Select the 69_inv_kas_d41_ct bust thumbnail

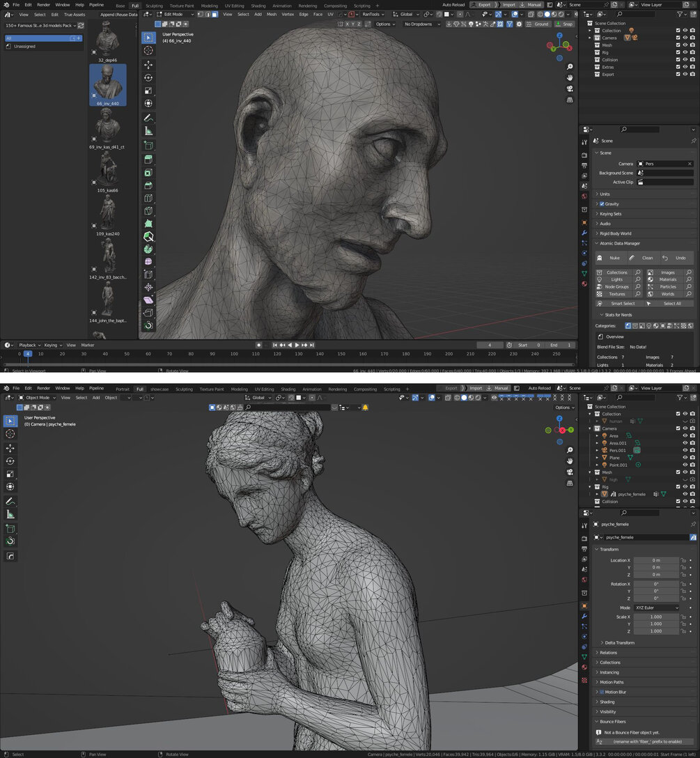click(x=107, y=125)
